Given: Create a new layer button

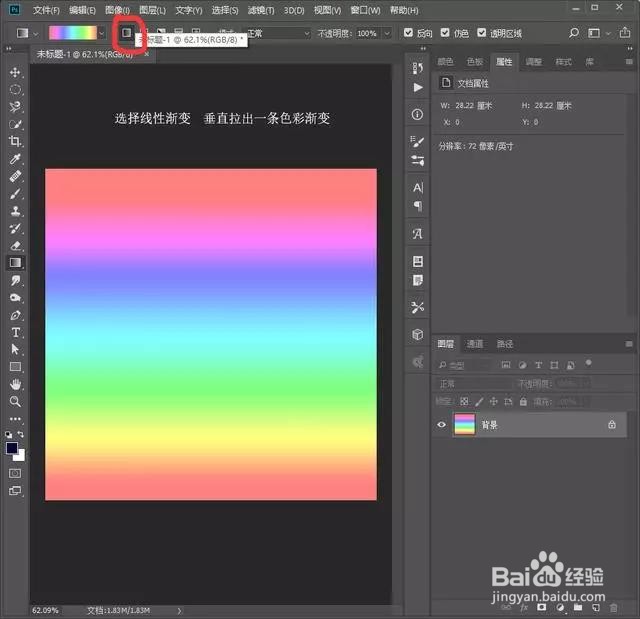Looking at the screenshot, I should (x=596, y=608).
